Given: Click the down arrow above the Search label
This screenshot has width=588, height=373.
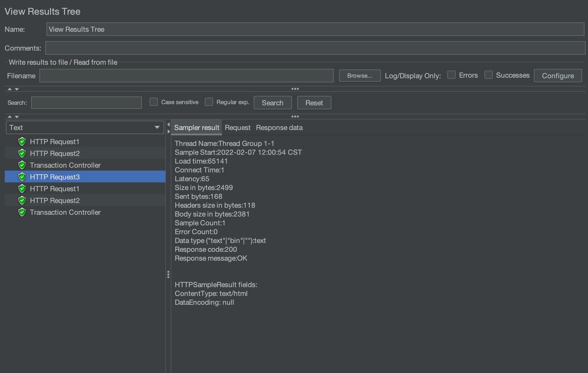Looking at the screenshot, I should coord(17,89).
